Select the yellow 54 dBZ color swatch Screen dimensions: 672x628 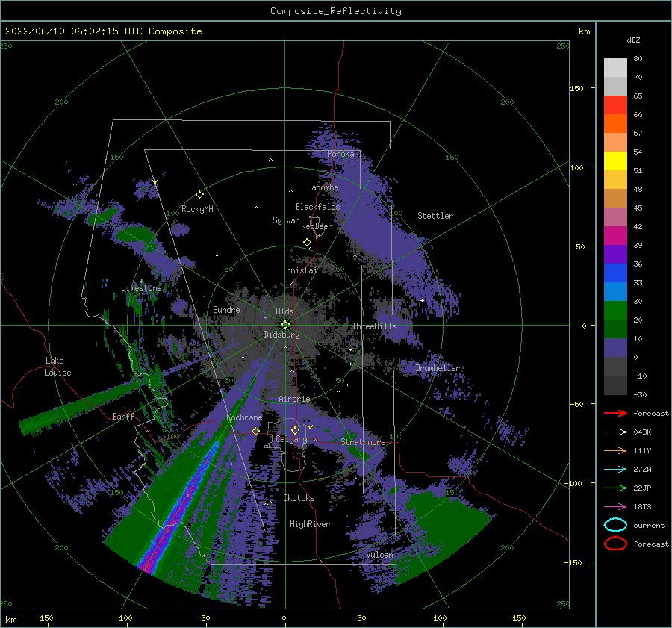point(615,161)
